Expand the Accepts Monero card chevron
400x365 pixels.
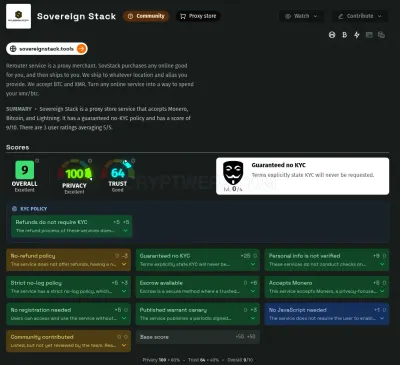pyautogui.click(x=382, y=291)
